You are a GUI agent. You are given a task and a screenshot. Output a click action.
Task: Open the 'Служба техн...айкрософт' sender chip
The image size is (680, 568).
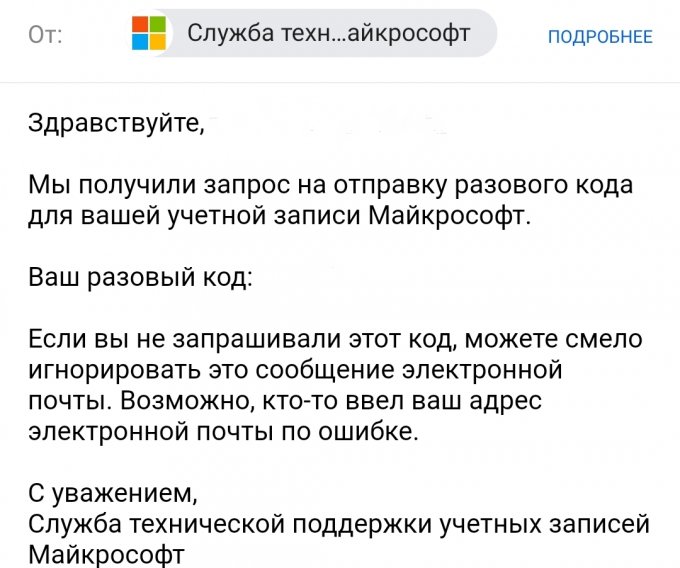tap(328, 34)
